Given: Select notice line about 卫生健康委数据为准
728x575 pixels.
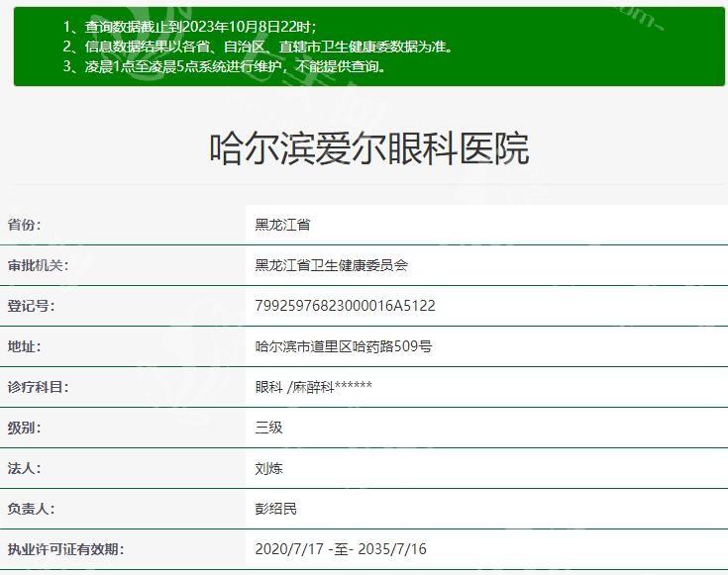Looking at the screenshot, I should click(x=259, y=47).
